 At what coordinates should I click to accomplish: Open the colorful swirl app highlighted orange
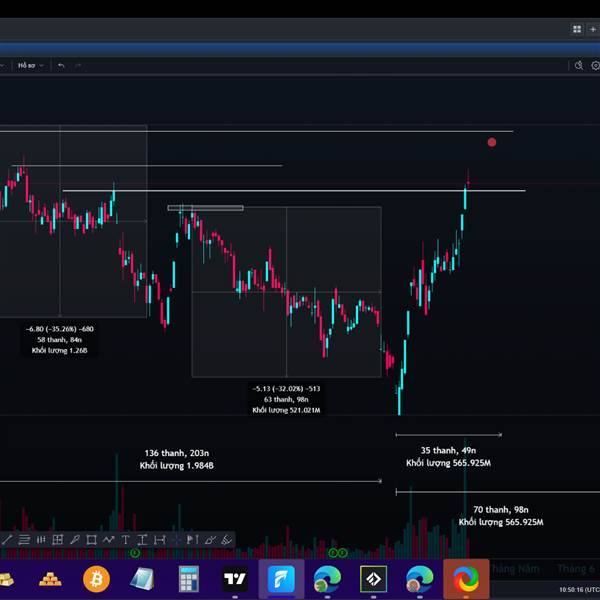466,579
